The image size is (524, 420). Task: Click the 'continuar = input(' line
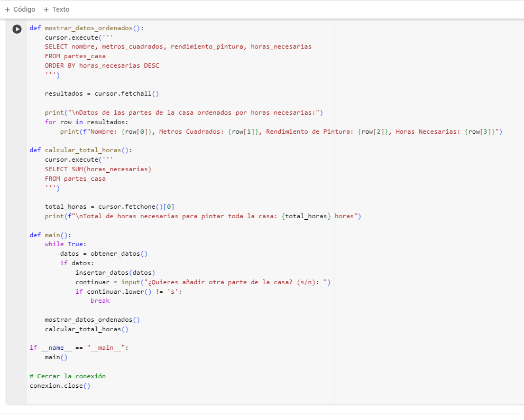pyautogui.click(x=203, y=282)
